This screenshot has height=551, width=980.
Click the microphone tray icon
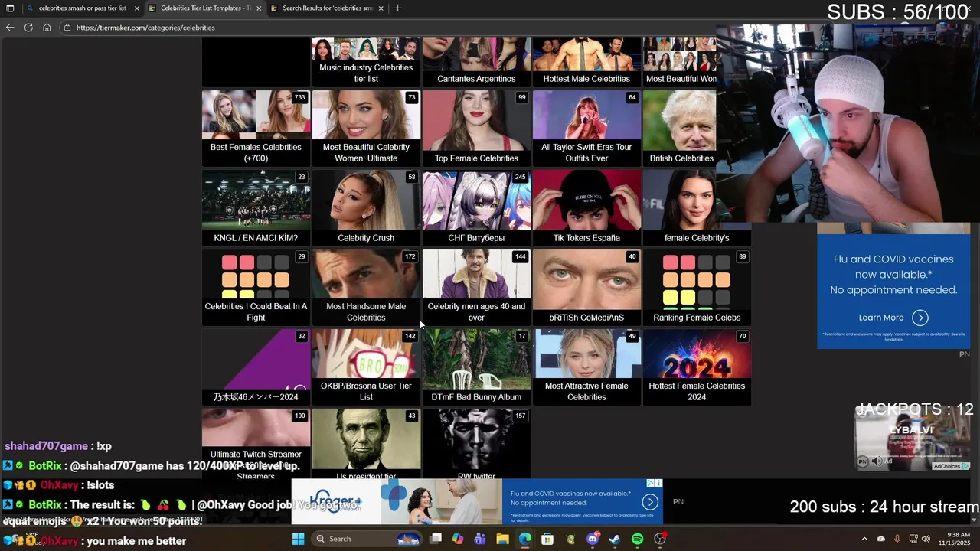click(897, 539)
